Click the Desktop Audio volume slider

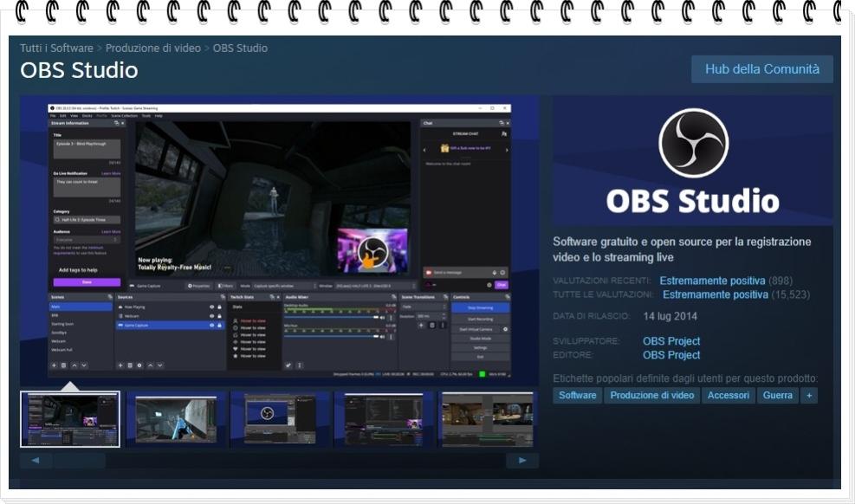(x=329, y=317)
